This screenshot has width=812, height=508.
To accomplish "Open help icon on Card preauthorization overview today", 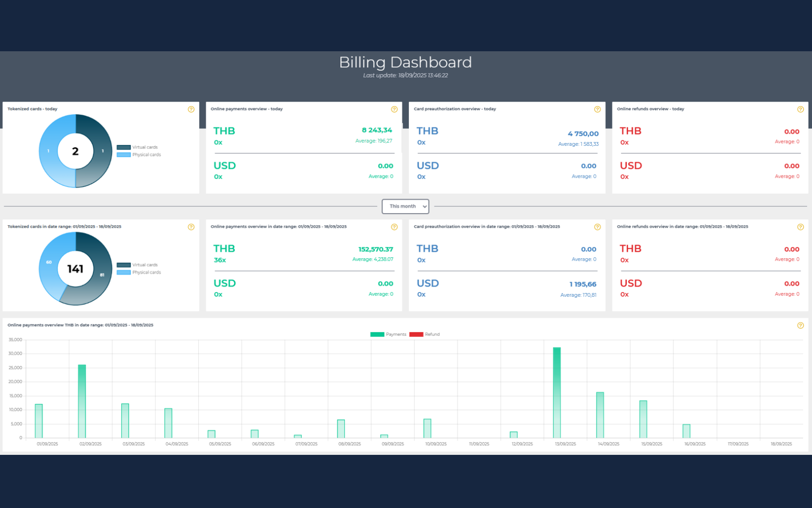I will (x=597, y=109).
